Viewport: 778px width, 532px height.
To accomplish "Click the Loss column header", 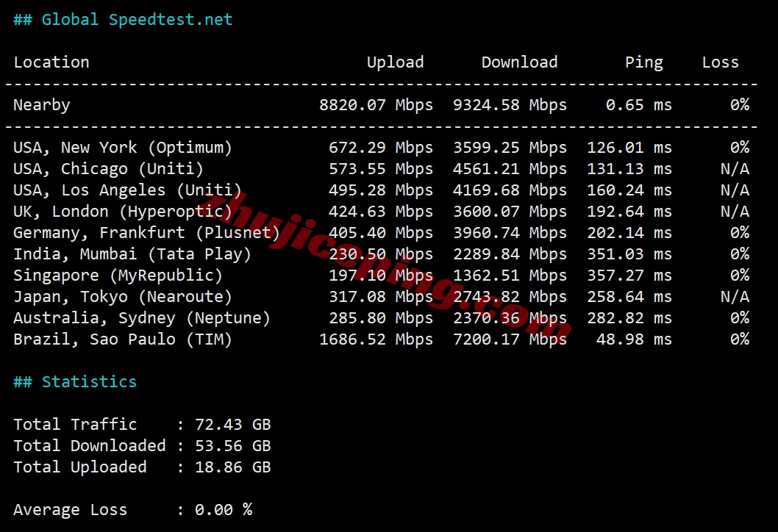I will [x=720, y=62].
